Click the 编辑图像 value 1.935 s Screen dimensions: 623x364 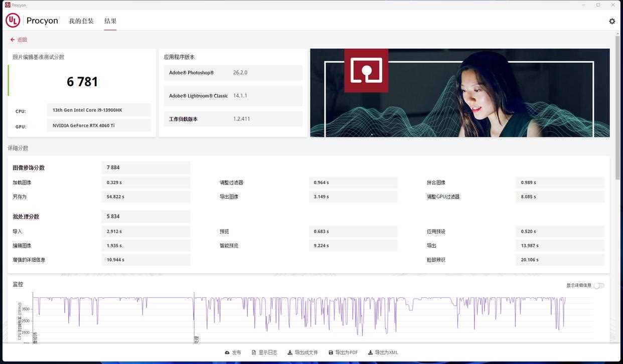(146, 246)
